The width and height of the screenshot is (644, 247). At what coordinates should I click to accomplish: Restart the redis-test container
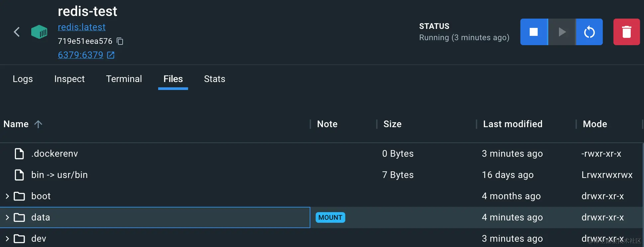click(589, 32)
